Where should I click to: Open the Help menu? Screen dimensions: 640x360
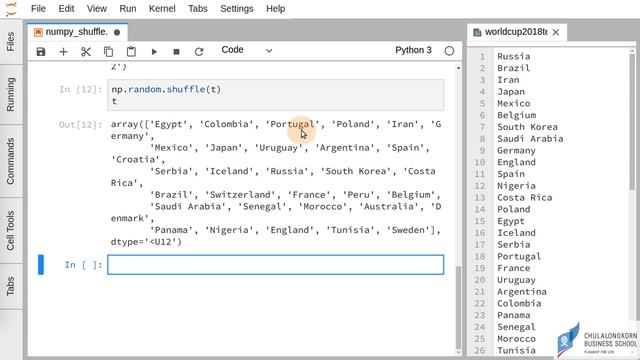(x=276, y=9)
